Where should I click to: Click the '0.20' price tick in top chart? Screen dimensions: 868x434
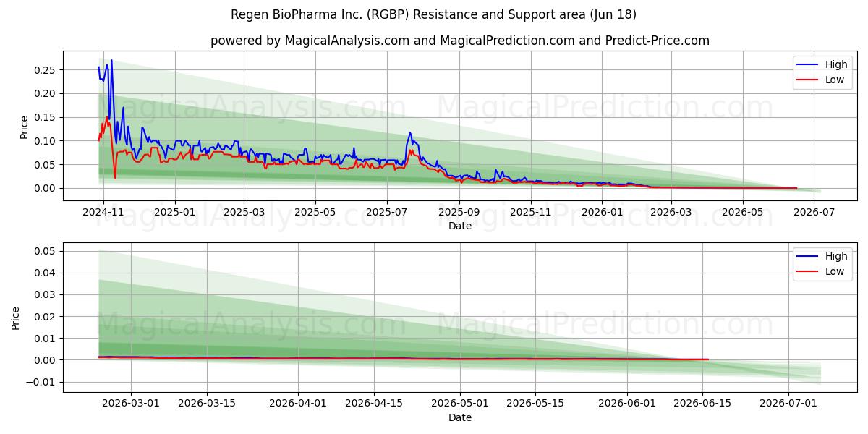45,93
